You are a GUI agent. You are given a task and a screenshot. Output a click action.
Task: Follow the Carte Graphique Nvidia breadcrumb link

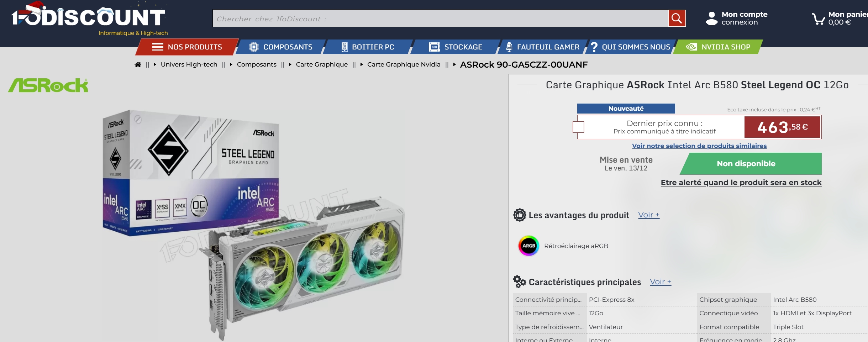[404, 64]
